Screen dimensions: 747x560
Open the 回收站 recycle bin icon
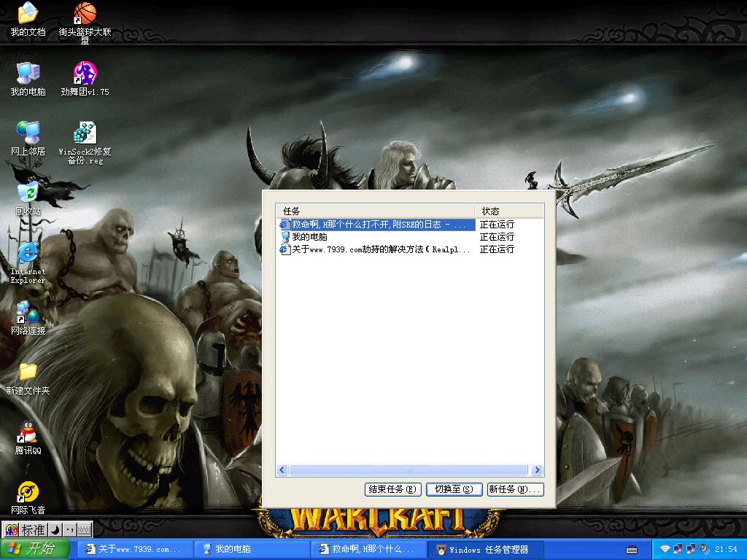coord(28,198)
